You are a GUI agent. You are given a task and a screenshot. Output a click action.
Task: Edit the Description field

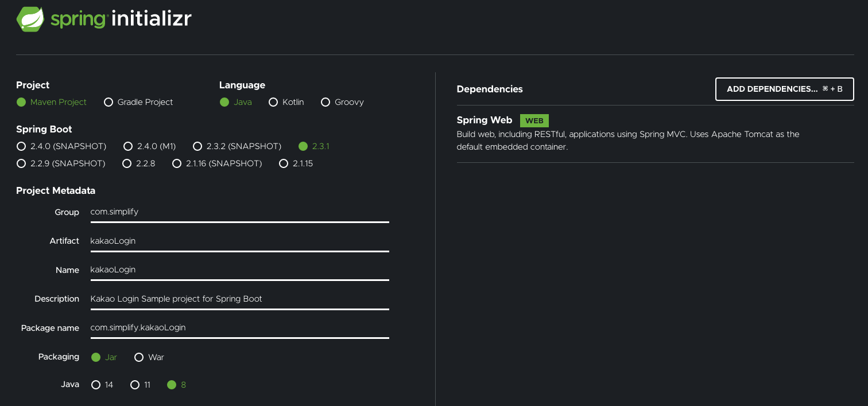coord(239,299)
